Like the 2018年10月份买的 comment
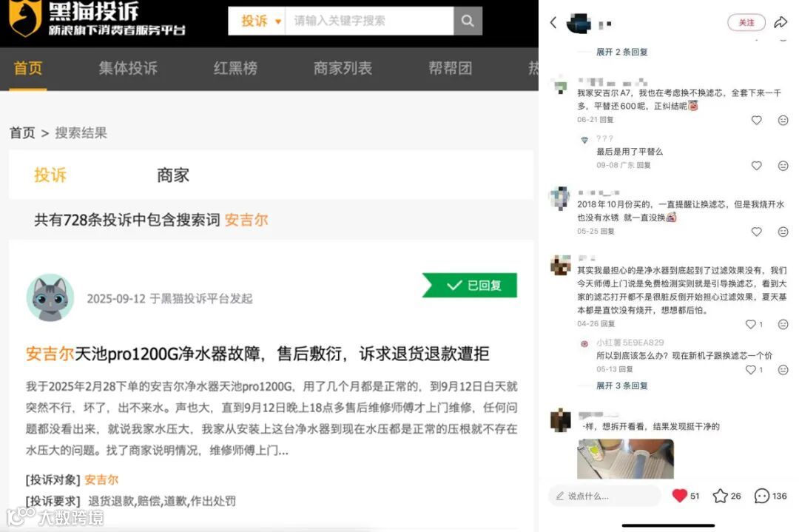 (x=757, y=232)
